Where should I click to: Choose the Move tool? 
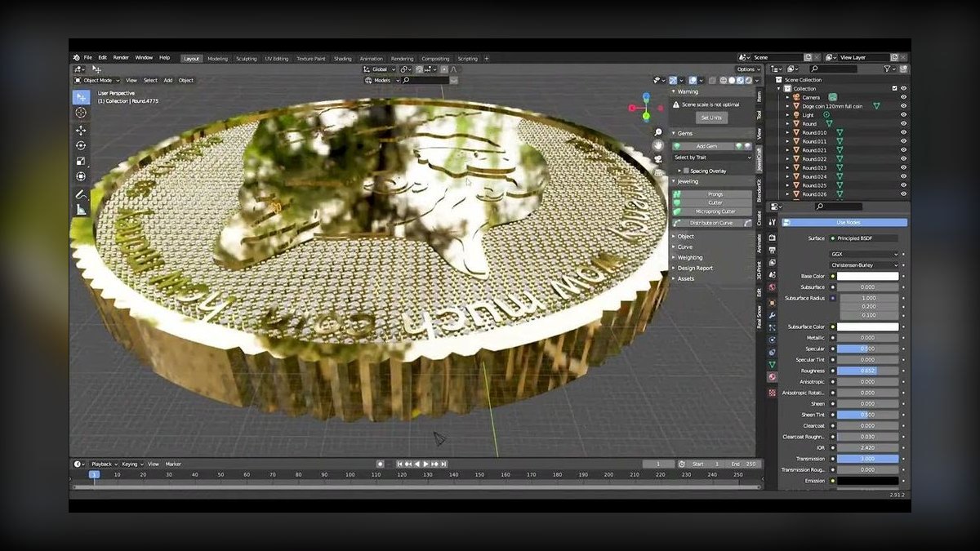(81, 130)
